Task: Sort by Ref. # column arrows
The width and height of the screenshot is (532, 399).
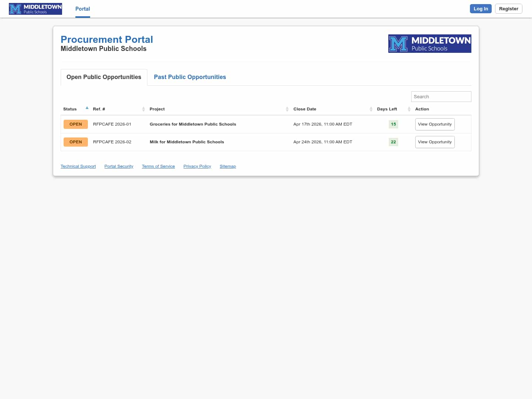Action: click(x=143, y=109)
